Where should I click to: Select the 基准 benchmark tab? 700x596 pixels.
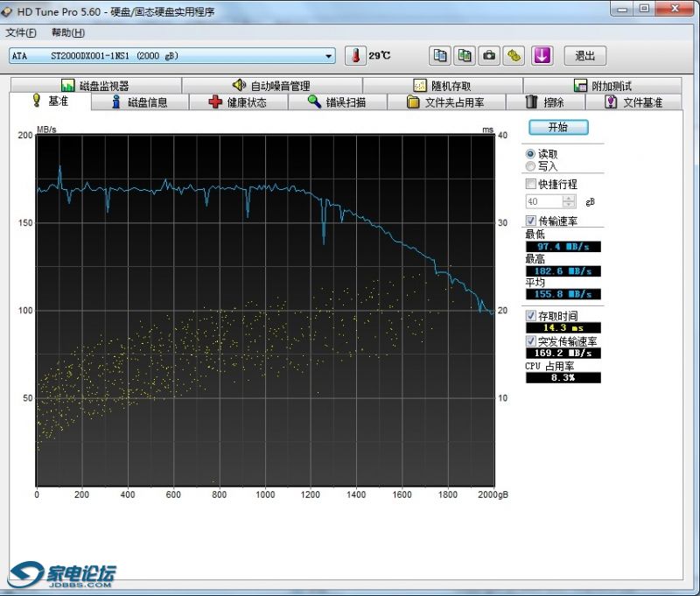50,101
